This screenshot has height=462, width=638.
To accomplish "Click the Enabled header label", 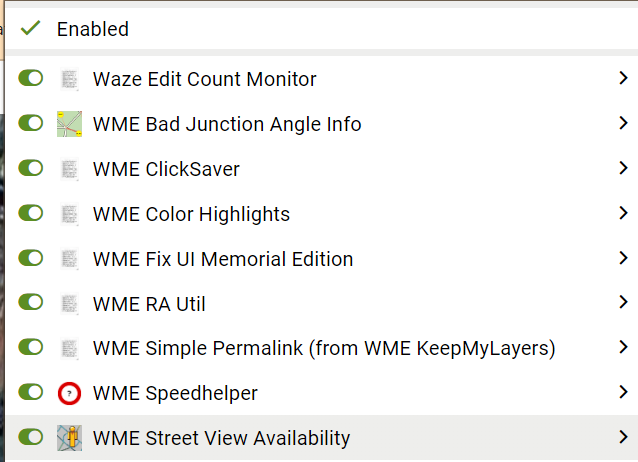I will click(93, 29).
